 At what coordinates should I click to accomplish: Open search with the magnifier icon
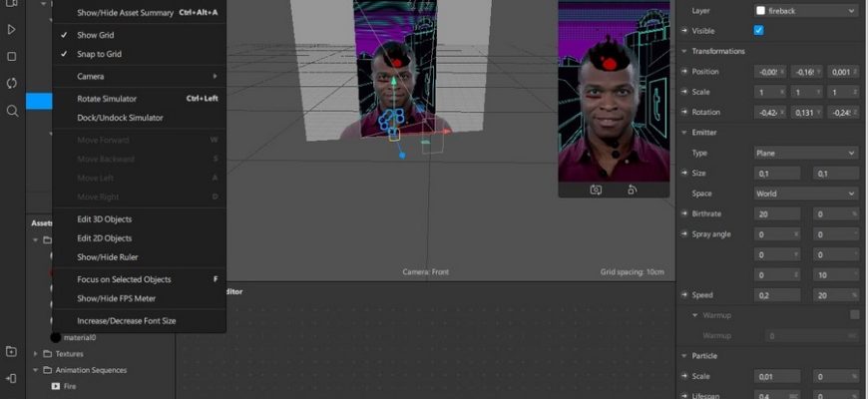click(x=11, y=111)
